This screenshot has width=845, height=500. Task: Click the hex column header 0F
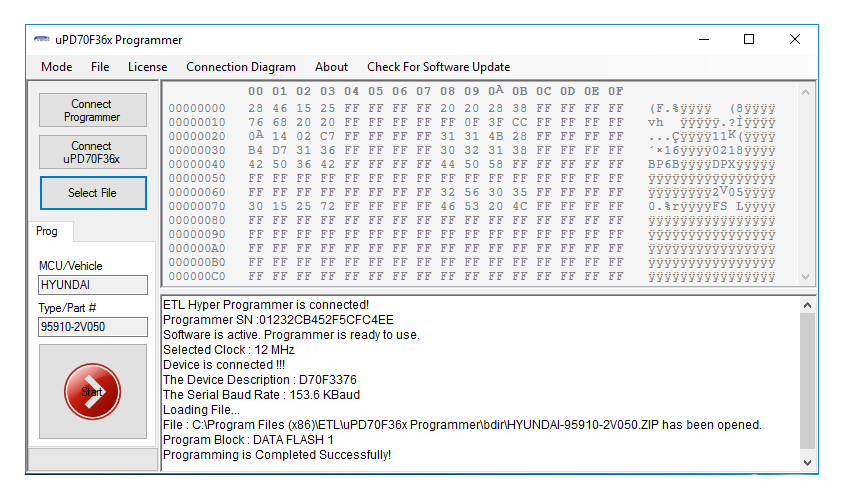tap(615, 92)
